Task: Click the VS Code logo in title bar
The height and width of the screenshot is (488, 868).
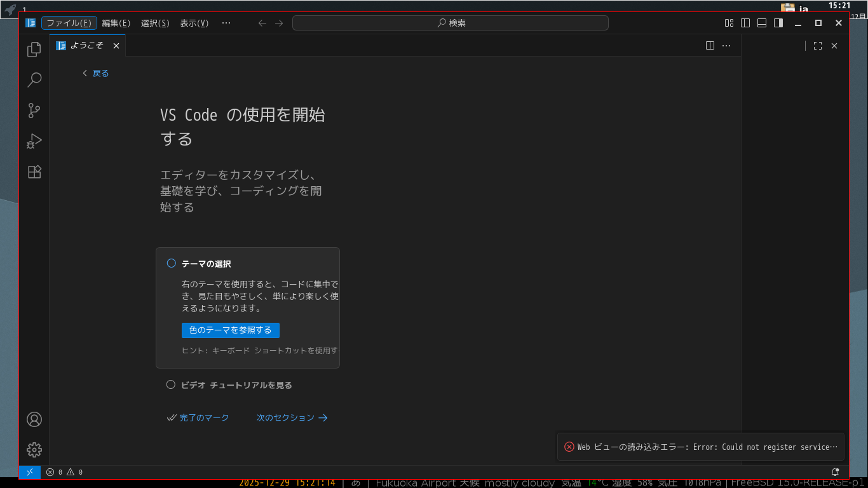Action: (x=31, y=23)
